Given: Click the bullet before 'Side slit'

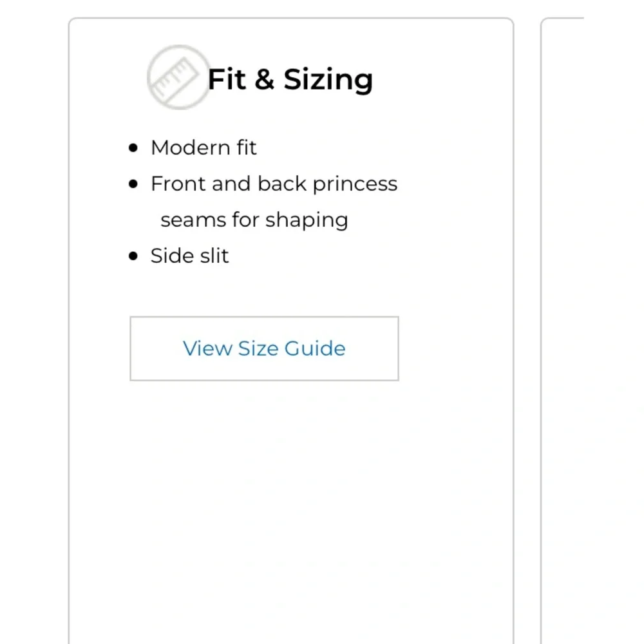Looking at the screenshot, I should click(133, 256).
